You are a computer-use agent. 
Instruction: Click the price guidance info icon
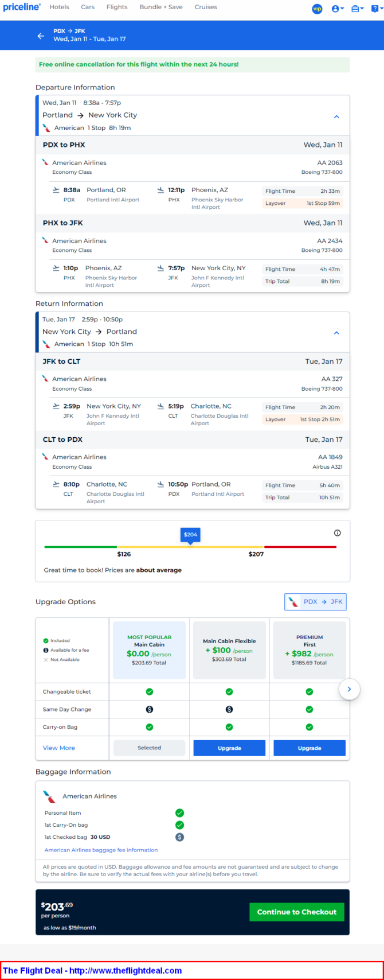click(x=337, y=533)
